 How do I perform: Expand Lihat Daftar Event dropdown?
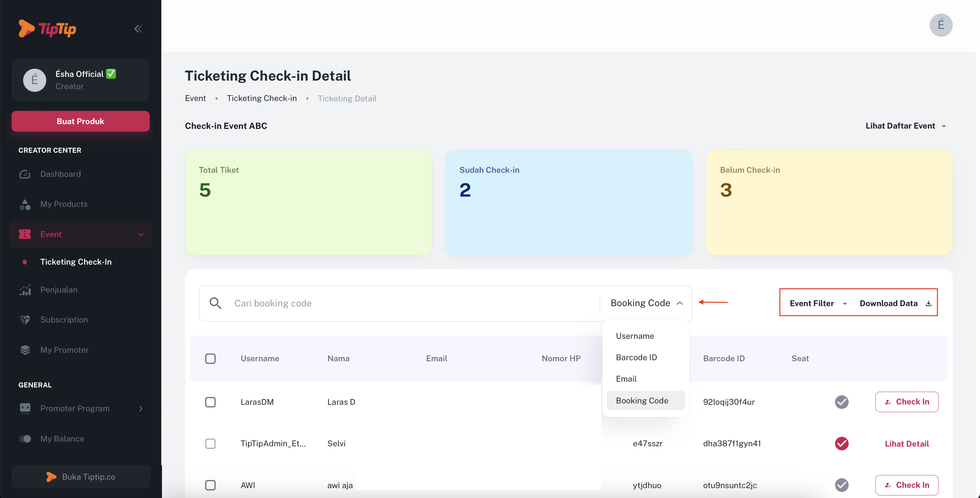[x=905, y=126]
